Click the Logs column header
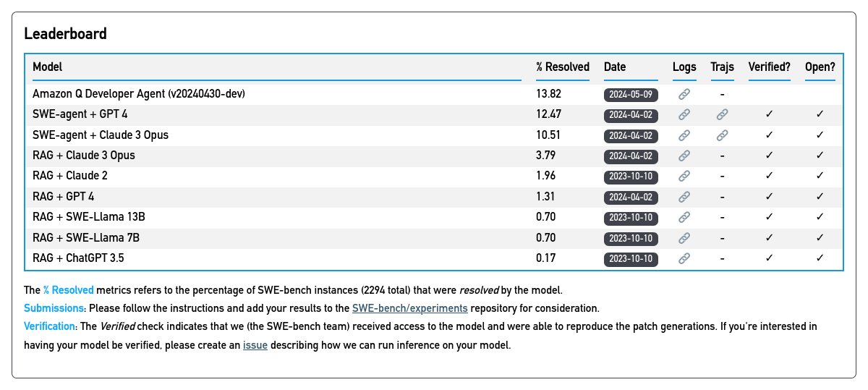This screenshot has width=868, height=390. click(684, 67)
